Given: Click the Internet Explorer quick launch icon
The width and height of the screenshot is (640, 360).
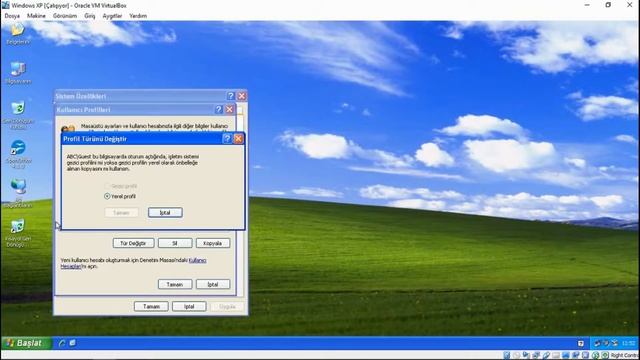Looking at the screenshot, I should 62,343.
